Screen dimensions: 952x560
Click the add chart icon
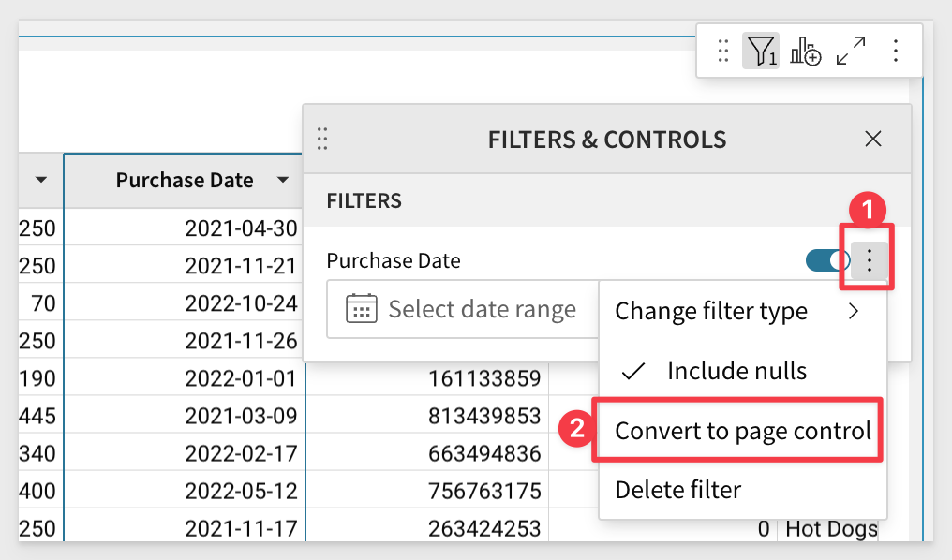805,52
